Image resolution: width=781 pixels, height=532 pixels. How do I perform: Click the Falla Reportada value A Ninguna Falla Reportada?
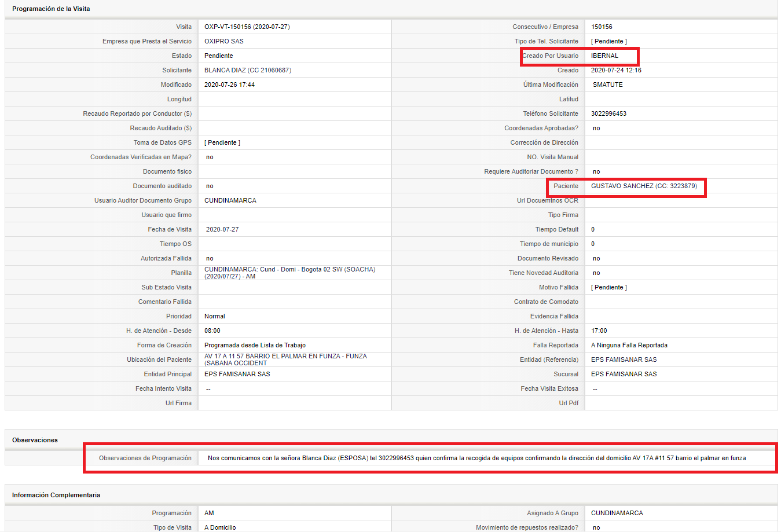[x=629, y=345]
